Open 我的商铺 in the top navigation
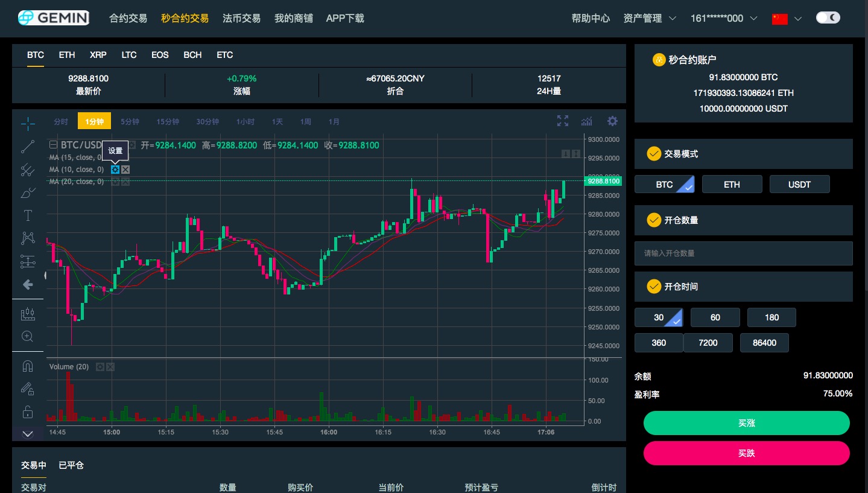868x493 pixels. click(293, 19)
